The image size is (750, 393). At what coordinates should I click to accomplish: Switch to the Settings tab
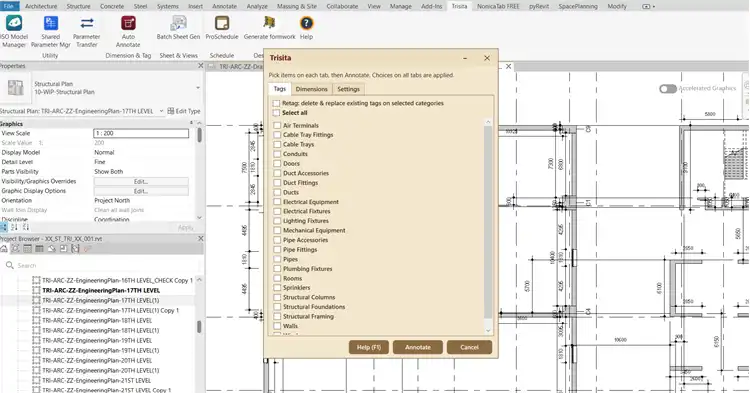[348, 89]
